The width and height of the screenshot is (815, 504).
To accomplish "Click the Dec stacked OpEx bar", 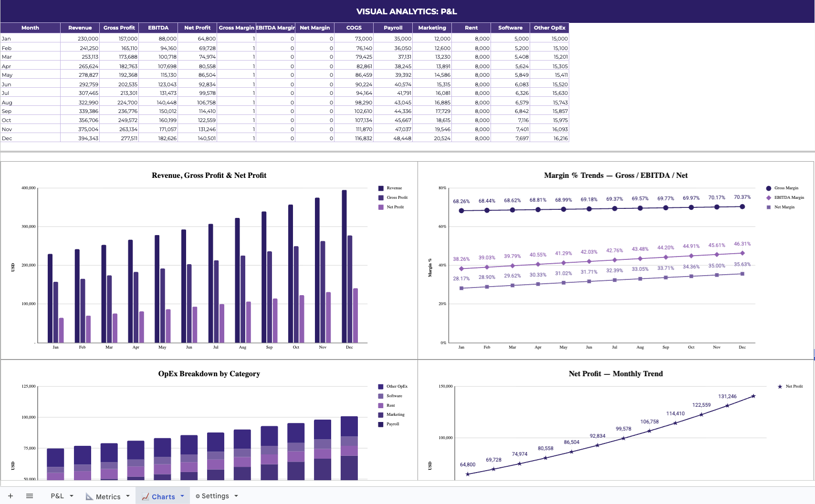I will tap(349, 448).
